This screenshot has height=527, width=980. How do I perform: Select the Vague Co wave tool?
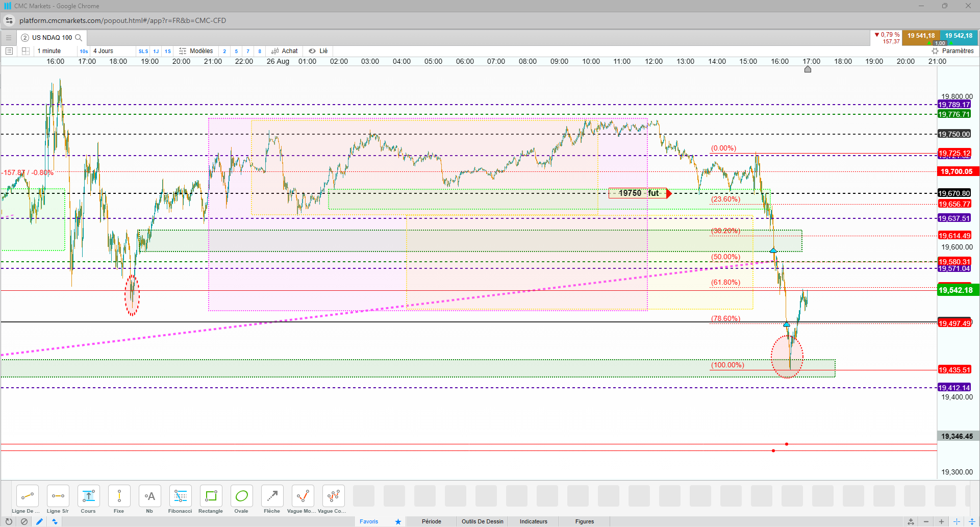(333, 496)
